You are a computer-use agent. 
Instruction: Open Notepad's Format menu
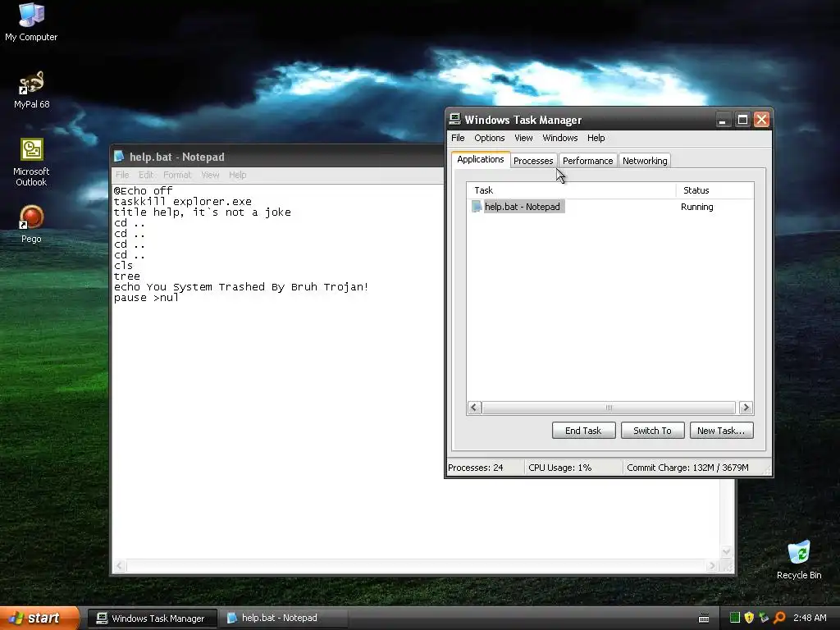[x=177, y=175]
